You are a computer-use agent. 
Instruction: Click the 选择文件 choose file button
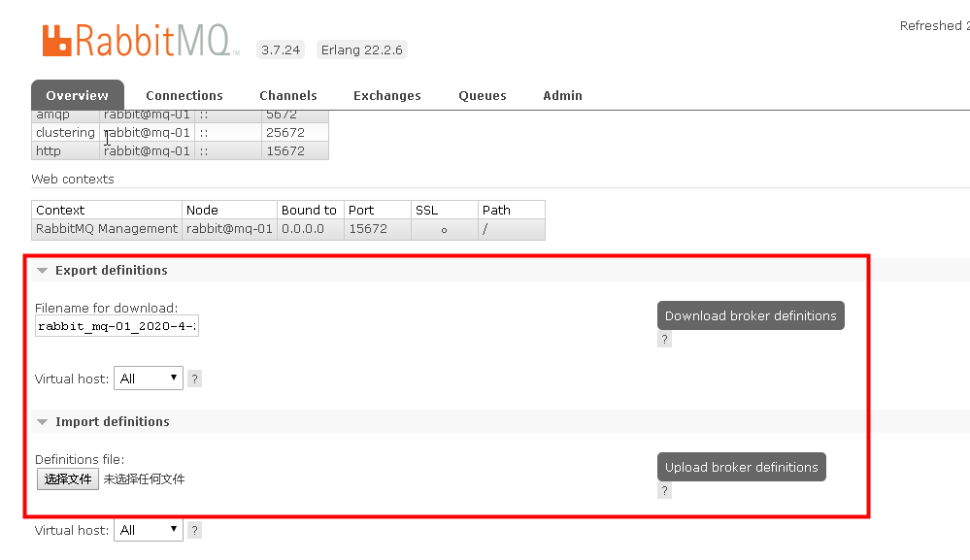coord(67,479)
